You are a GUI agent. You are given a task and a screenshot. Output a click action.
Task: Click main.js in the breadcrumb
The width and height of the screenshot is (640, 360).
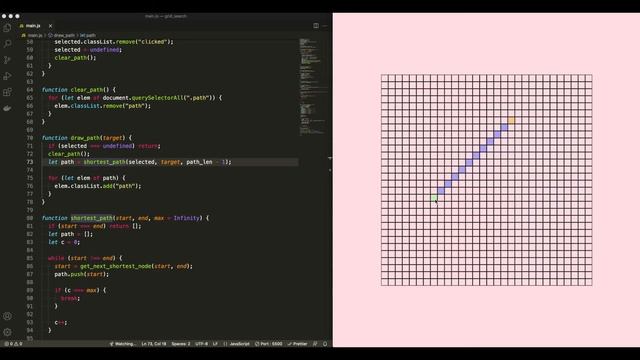pos(35,36)
